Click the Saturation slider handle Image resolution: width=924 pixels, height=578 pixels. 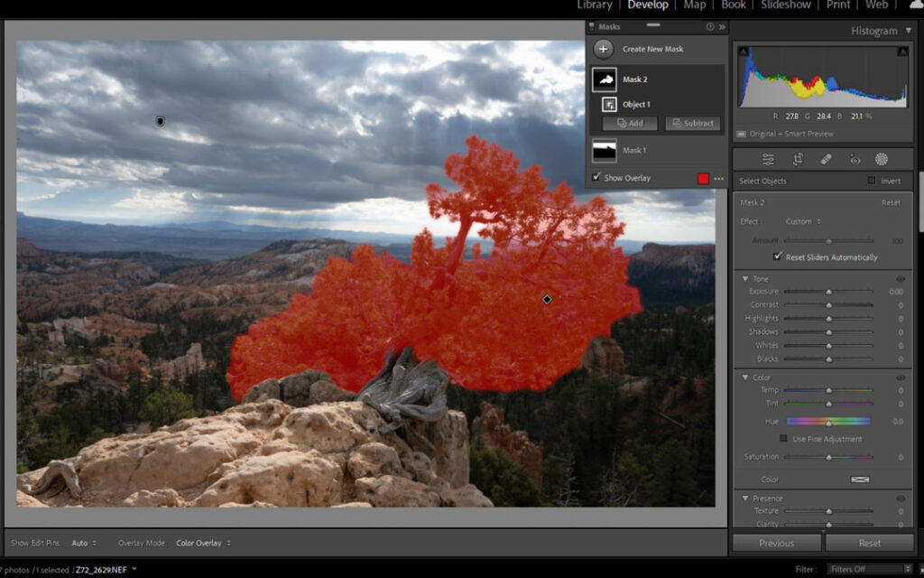click(x=828, y=457)
